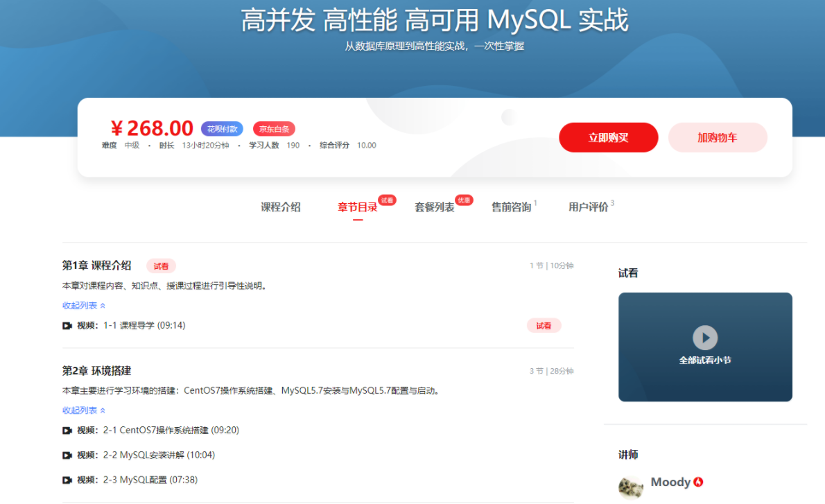Collapse the chapter 1 list via 收起列表
Image resolution: width=825 pixels, height=504 pixels.
(79, 305)
